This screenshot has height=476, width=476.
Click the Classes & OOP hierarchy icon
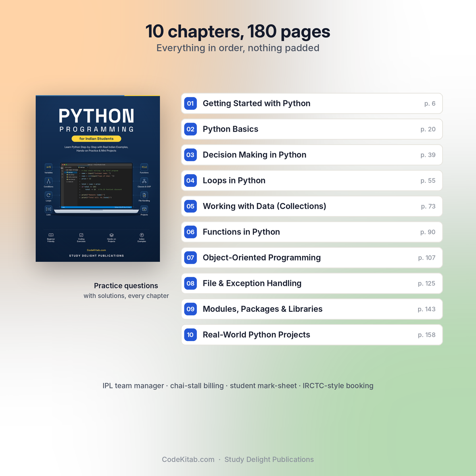[144, 181]
